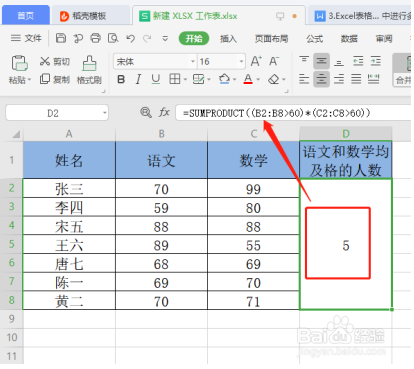Image resolution: width=414 pixels, height=369 pixels.
Task: Select the 数学 score 99 for 张三
Action: point(253,189)
